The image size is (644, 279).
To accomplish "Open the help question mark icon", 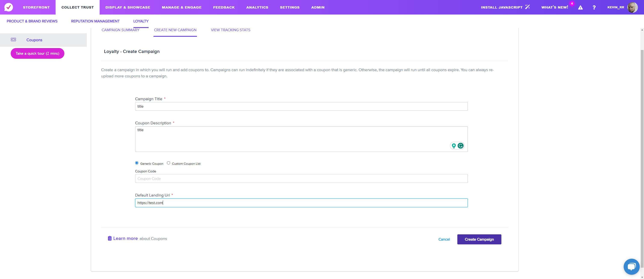I will 594,7.
